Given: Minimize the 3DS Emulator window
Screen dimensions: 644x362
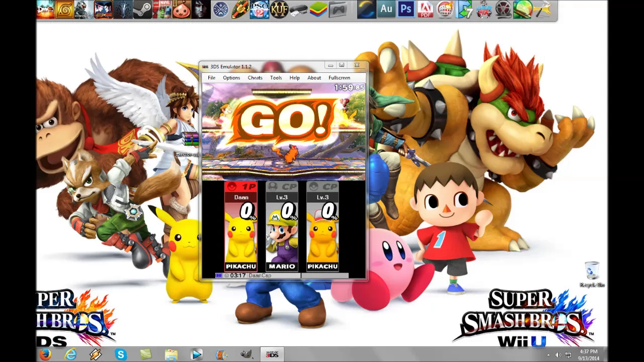Looking at the screenshot, I should pyautogui.click(x=330, y=65).
